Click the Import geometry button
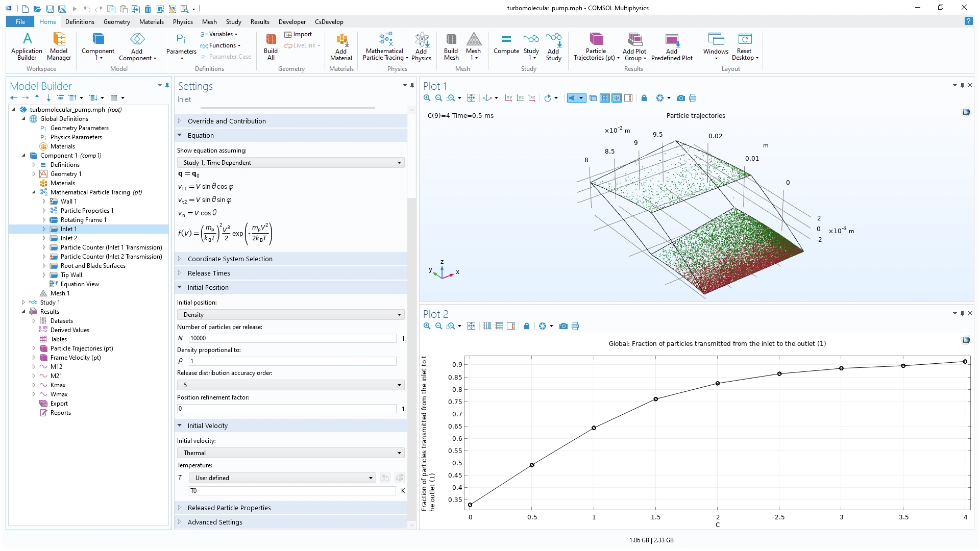Screen dimensions: 980x551 click(299, 34)
